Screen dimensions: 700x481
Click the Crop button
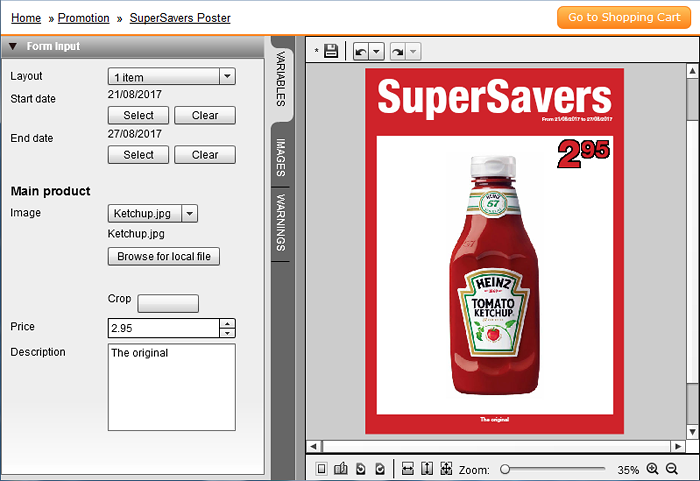point(168,303)
